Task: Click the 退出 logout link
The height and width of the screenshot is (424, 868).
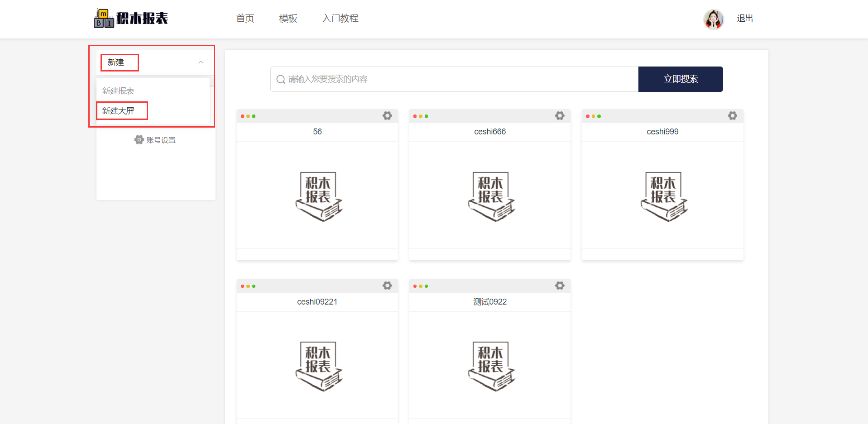Action: [745, 19]
